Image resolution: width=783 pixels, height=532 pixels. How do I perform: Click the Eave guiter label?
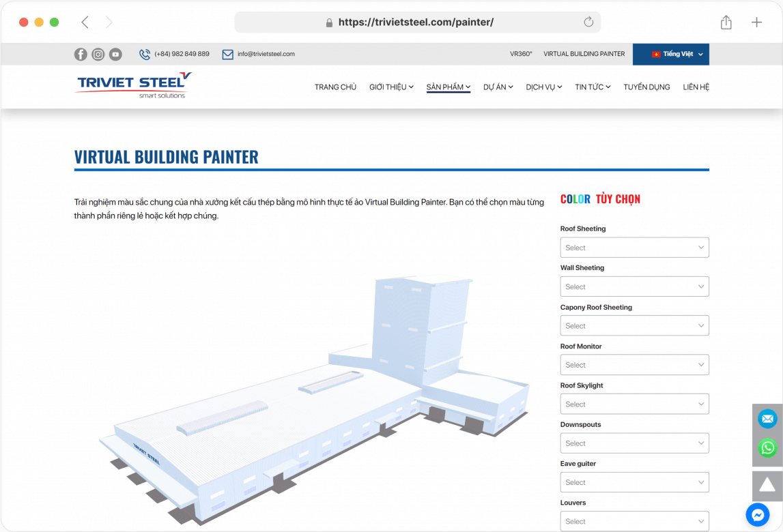[x=578, y=464]
